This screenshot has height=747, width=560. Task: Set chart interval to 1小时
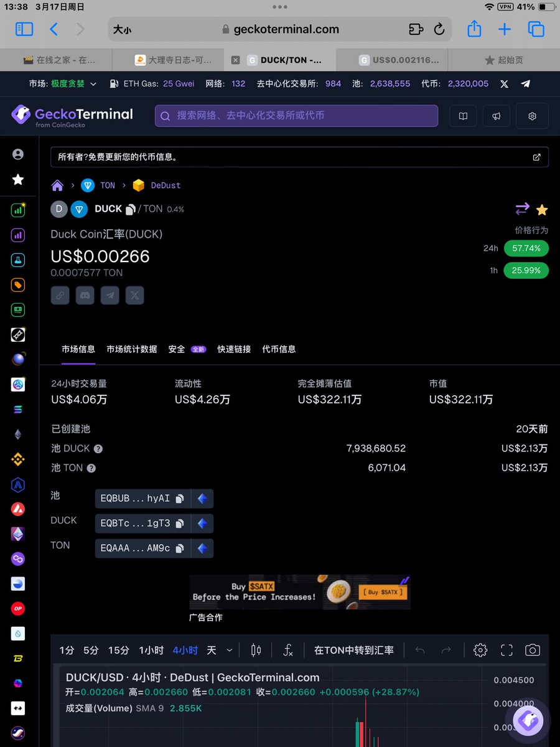(151, 651)
